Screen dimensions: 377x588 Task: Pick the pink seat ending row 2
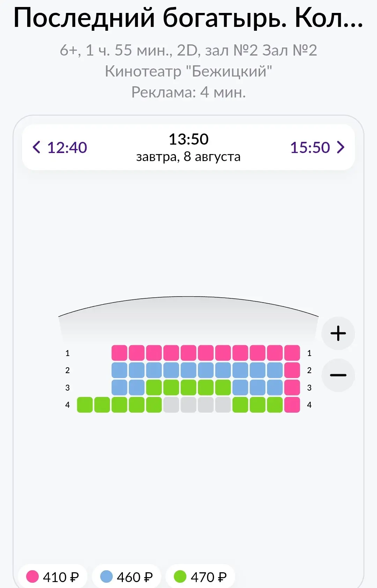pos(292,370)
